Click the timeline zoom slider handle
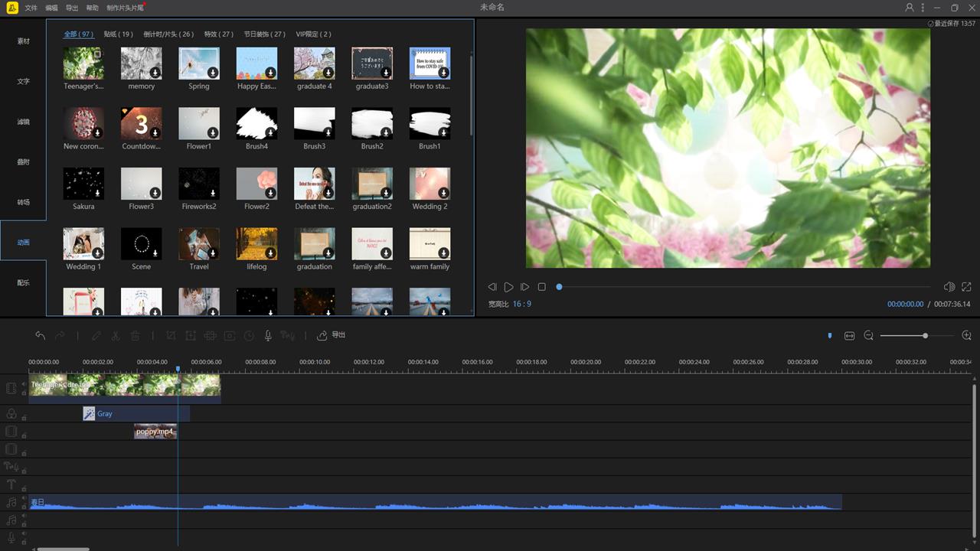Image resolution: width=980 pixels, height=551 pixels. pyautogui.click(x=925, y=335)
